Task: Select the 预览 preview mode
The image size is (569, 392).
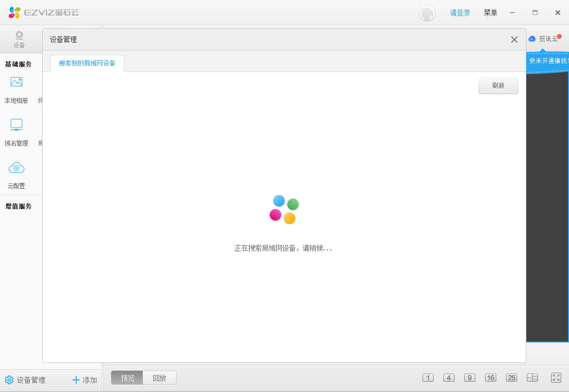Action: 127,377
